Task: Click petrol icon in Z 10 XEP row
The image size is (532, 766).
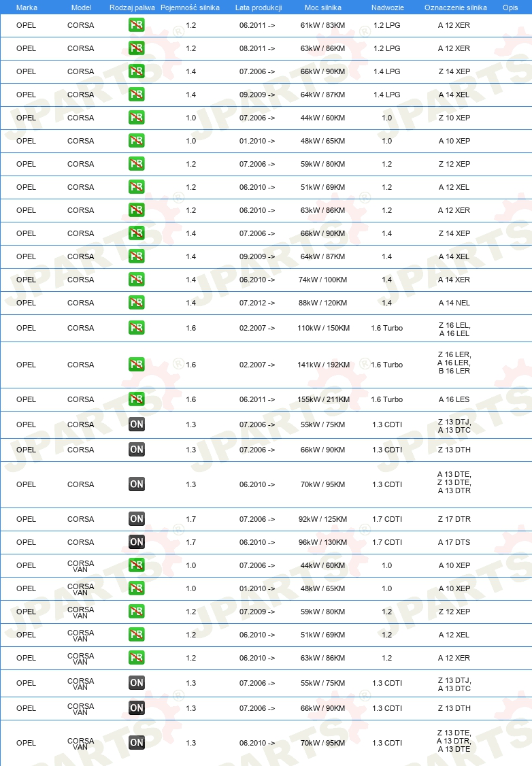Action: (136, 118)
